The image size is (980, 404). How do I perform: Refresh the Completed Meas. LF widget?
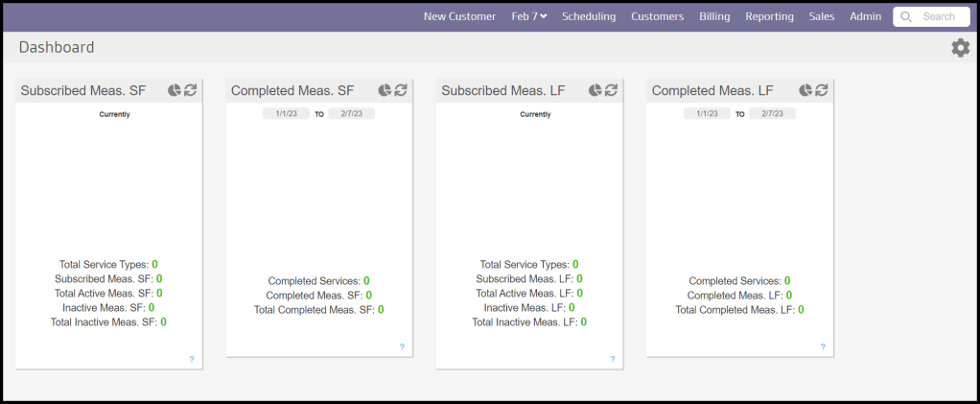click(x=822, y=90)
